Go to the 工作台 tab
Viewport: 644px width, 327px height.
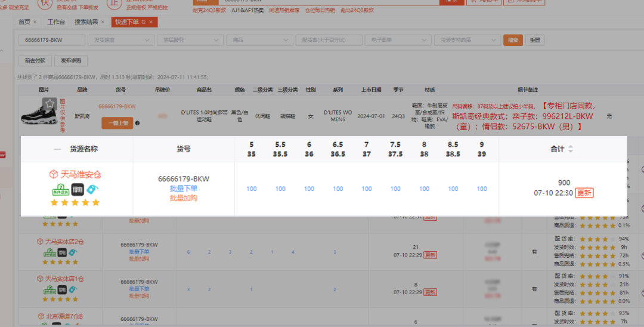(x=56, y=22)
